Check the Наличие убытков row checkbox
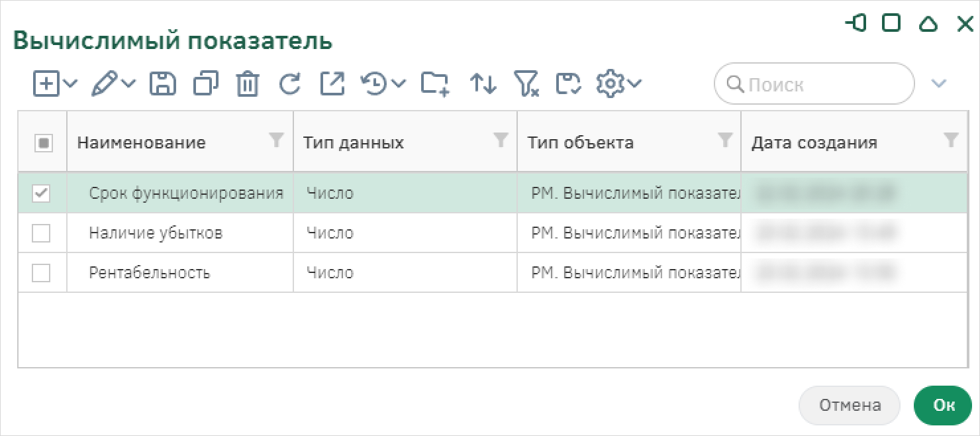The width and height of the screenshot is (980, 436). click(41, 233)
